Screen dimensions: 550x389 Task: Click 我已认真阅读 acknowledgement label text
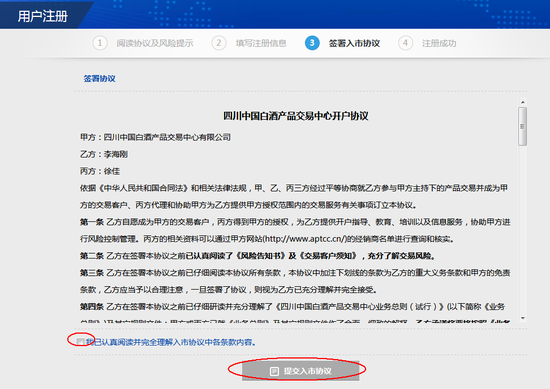point(171,342)
